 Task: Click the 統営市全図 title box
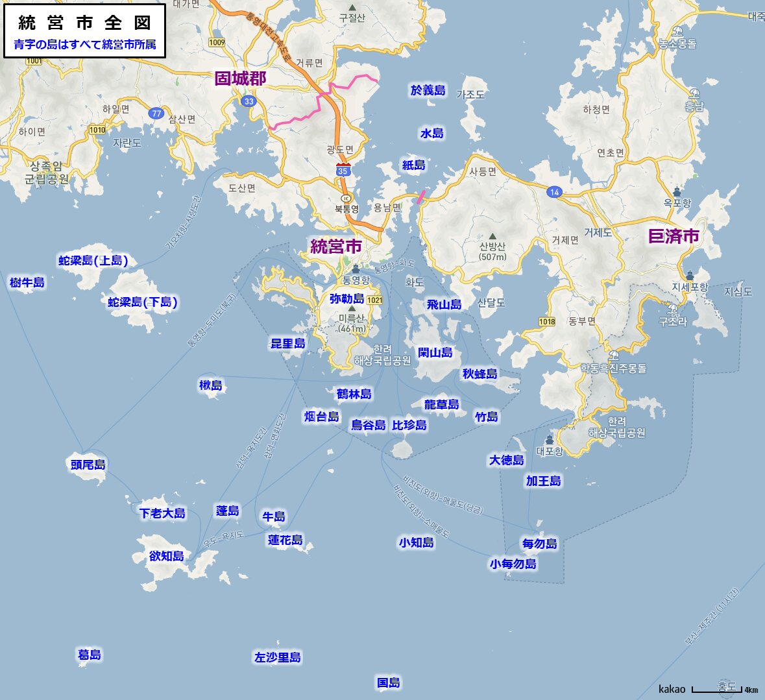[84, 30]
